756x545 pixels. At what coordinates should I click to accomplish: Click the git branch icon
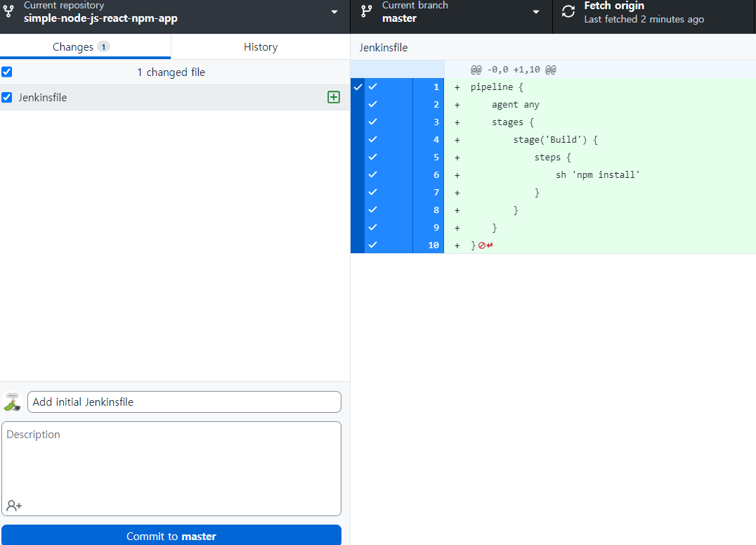367,11
